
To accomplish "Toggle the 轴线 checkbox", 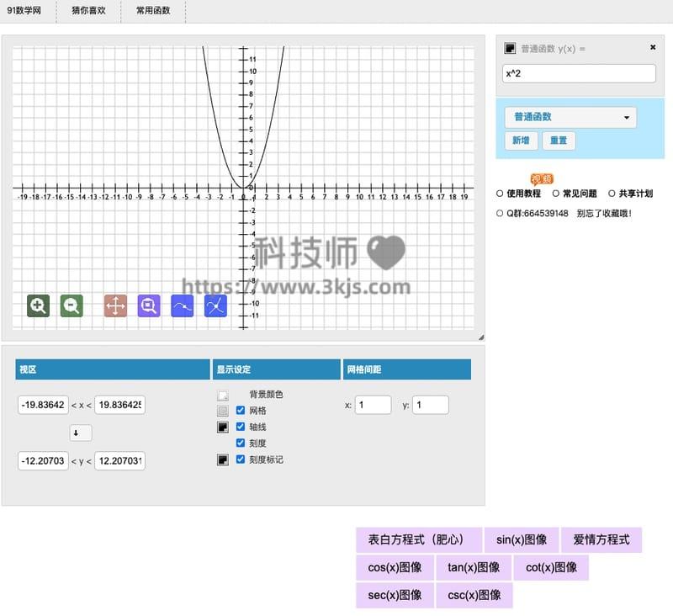I will coord(241,427).
